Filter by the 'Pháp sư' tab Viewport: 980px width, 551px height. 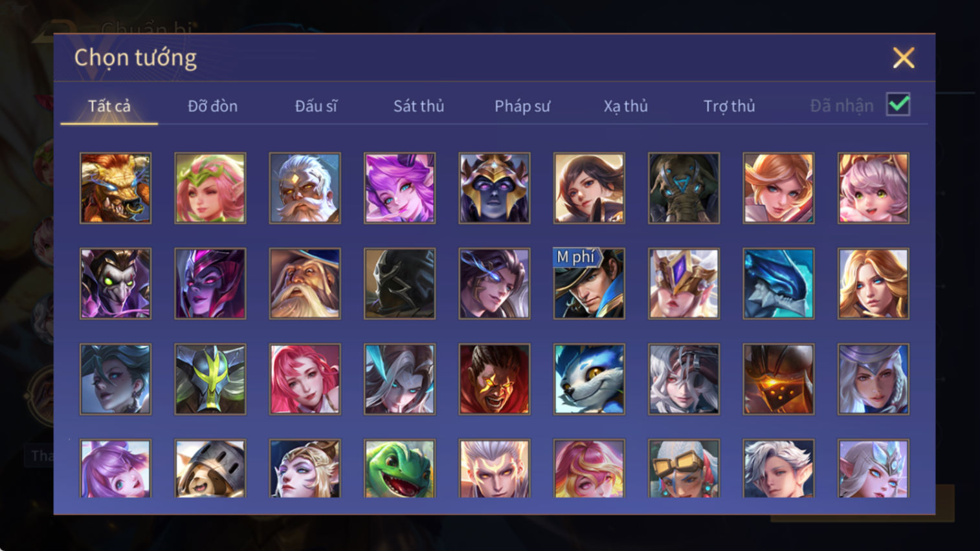(x=522, y=106)
